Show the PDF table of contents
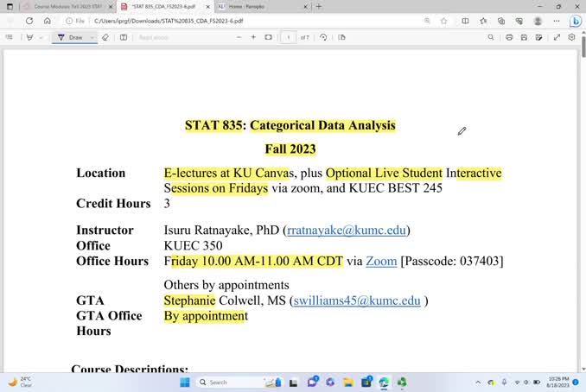The width and height of the screenshot is (586, 392). (x=10, y=37)
